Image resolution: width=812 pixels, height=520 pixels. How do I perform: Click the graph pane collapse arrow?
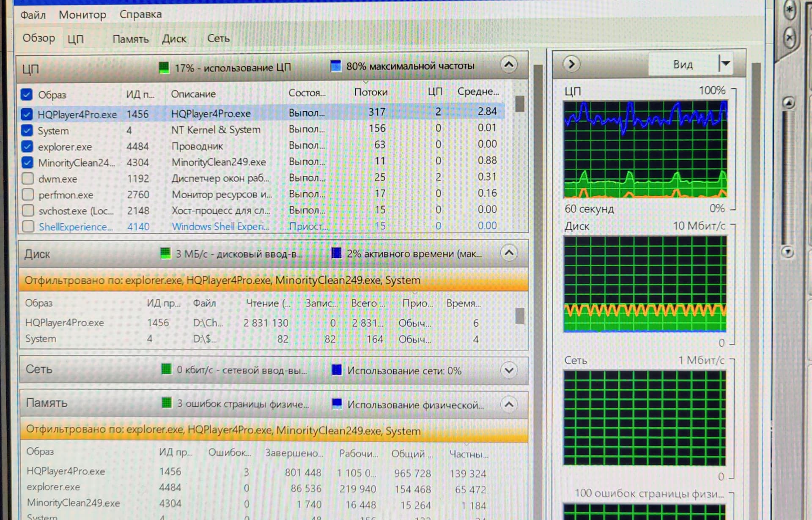(571, 64)
